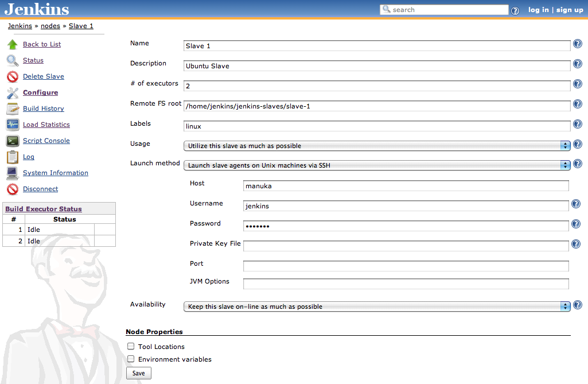Click the log in link
588x384 pixels.
click(x=539, y=10)
